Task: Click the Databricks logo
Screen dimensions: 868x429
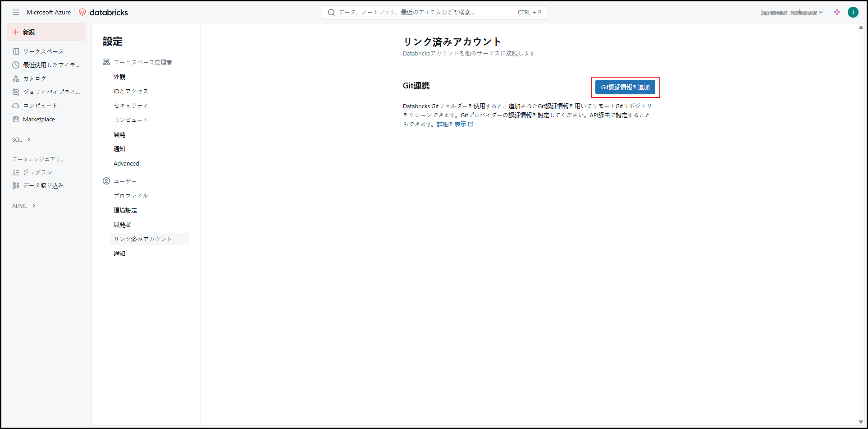Action: (103, 12)
